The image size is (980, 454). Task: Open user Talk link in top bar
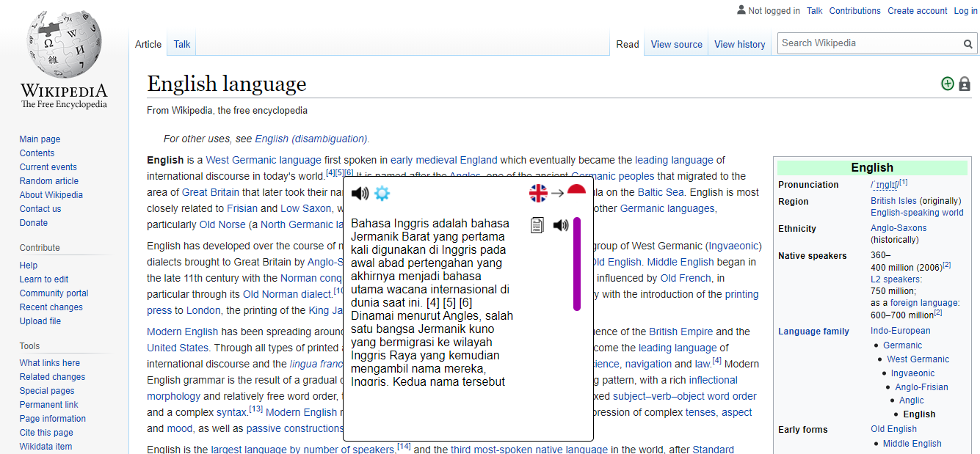pos(815,11)
